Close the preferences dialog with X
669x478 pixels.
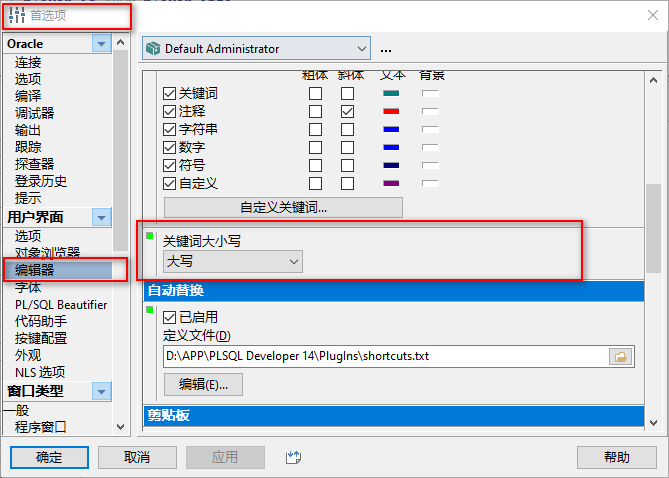653,15
